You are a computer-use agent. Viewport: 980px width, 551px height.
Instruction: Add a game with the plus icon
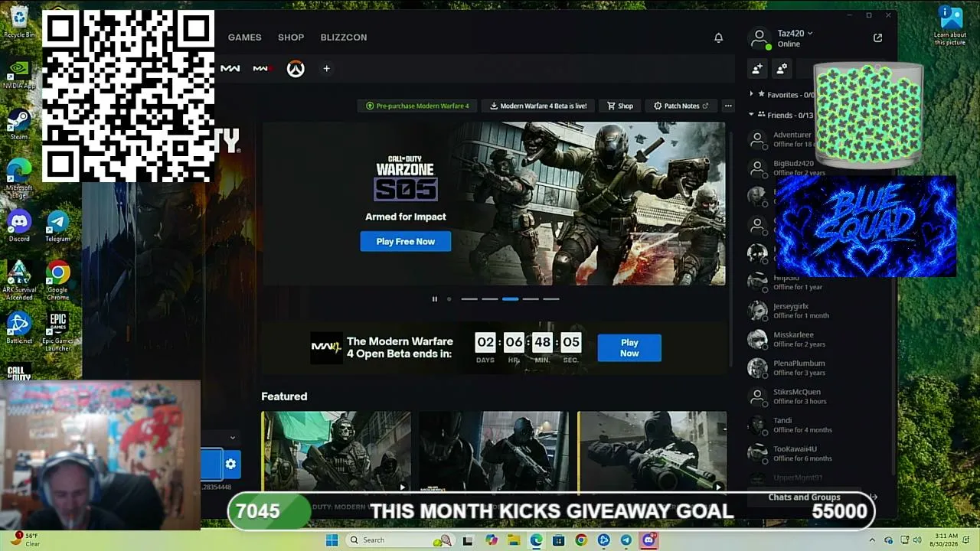[x=326, y=69]
